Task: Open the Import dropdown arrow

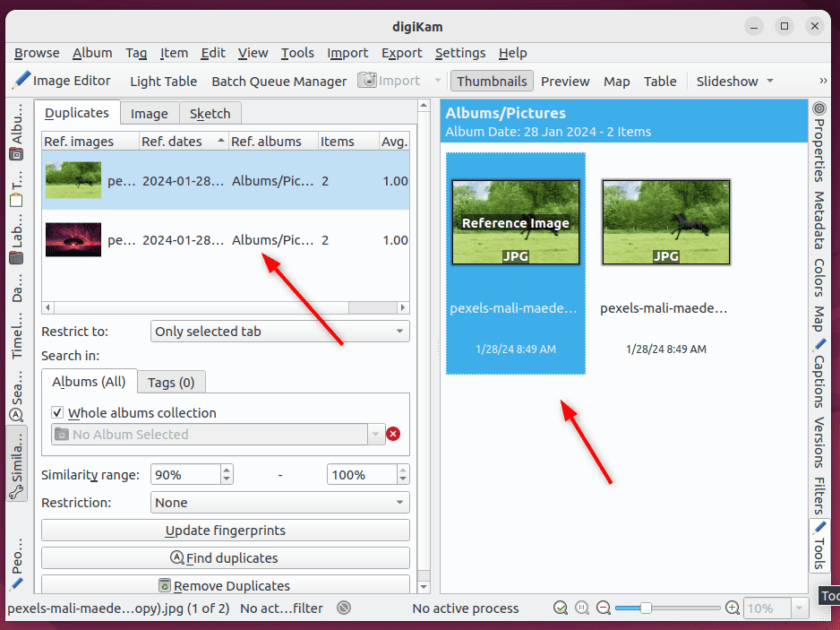Action: tap(438, 81)
